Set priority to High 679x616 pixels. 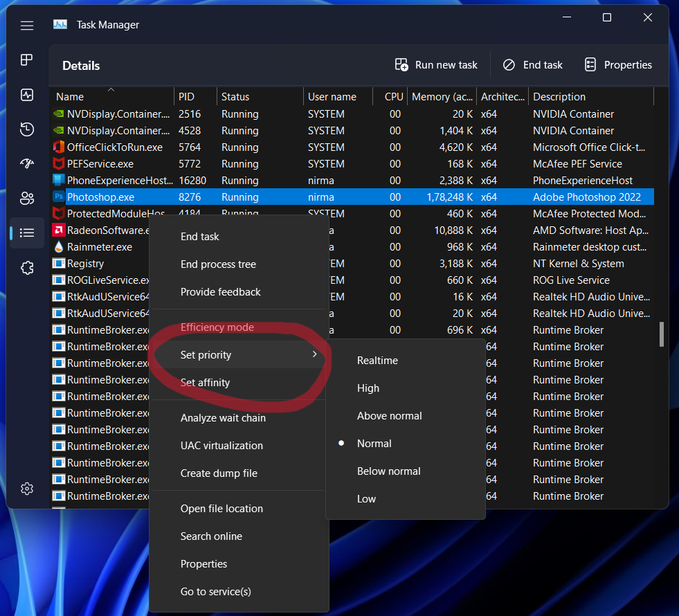point(406,388)
